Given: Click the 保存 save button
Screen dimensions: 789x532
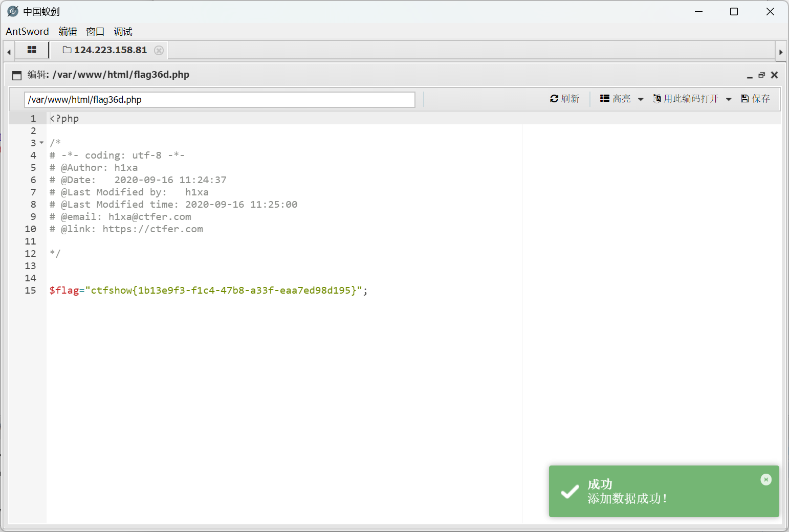Looking at the screenshot, I should tap(755, 99).
